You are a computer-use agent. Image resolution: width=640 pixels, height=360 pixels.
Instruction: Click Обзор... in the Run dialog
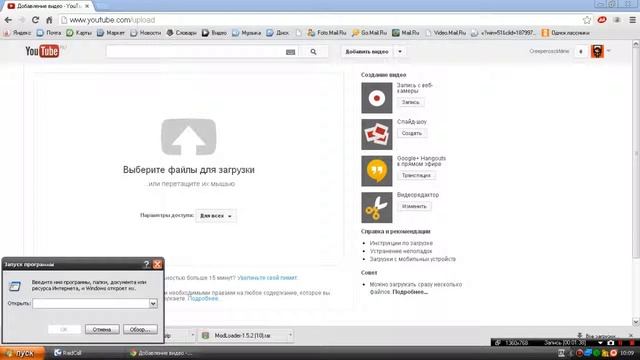(x=140, y=329)
